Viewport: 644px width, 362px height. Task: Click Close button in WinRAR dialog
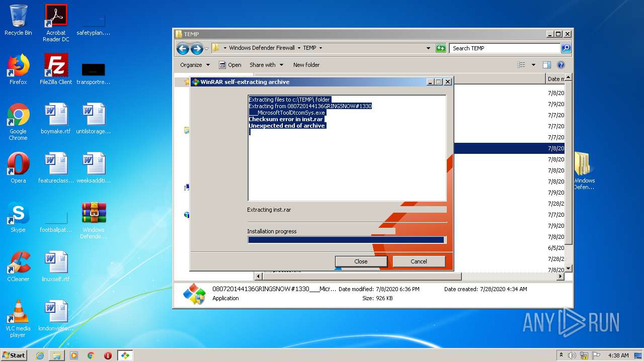[x=361, y=261]
